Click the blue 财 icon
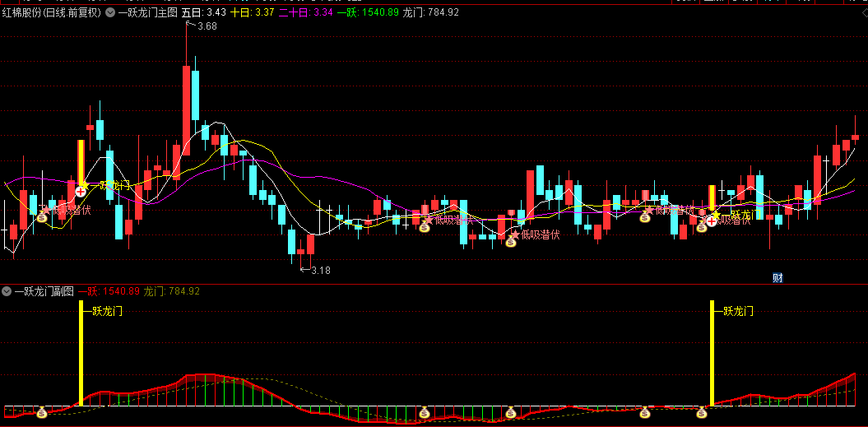868x427 pixels. (x=777, y=278)
